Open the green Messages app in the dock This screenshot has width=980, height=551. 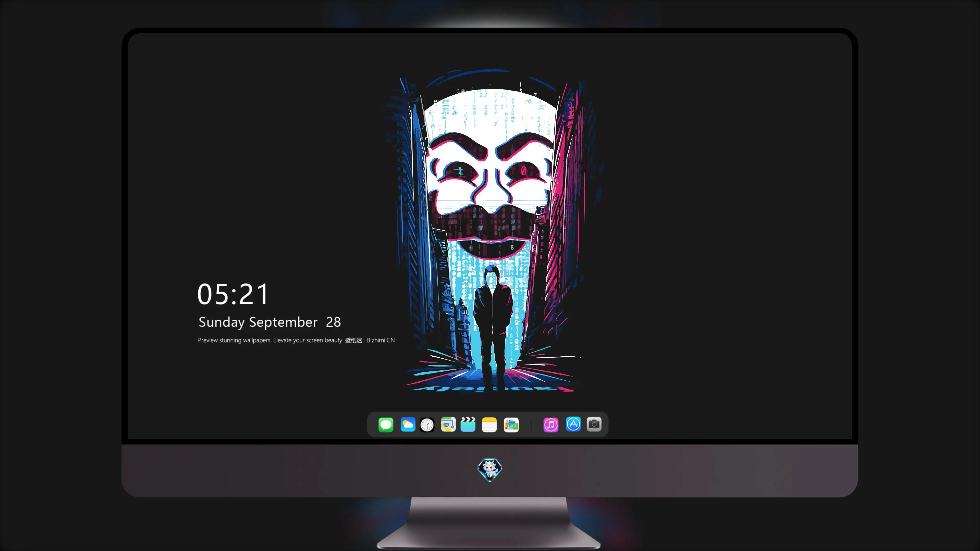pyautogui.click(x=386, y=425)
